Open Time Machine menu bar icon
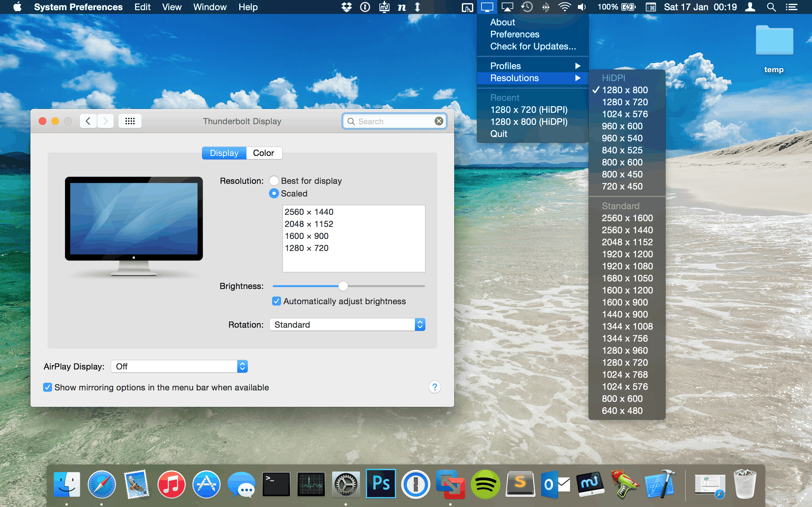Screen dimensions: 812x507 527,7
